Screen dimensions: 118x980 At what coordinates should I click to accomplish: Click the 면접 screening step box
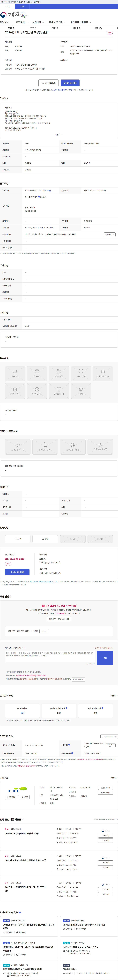(x=45, y=539)
